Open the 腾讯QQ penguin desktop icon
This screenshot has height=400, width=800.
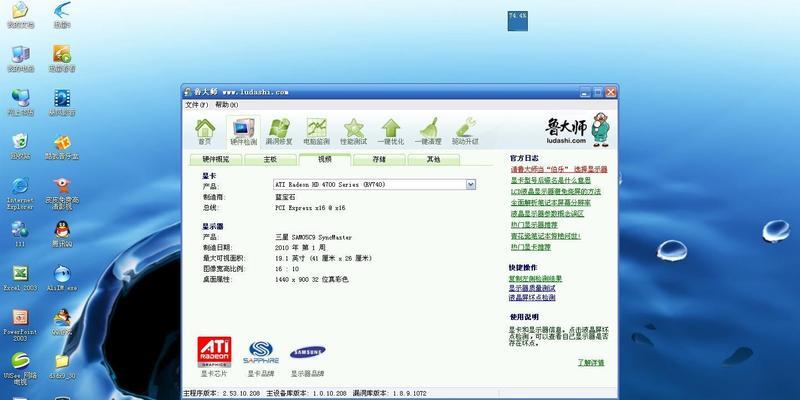click(62, 234)
